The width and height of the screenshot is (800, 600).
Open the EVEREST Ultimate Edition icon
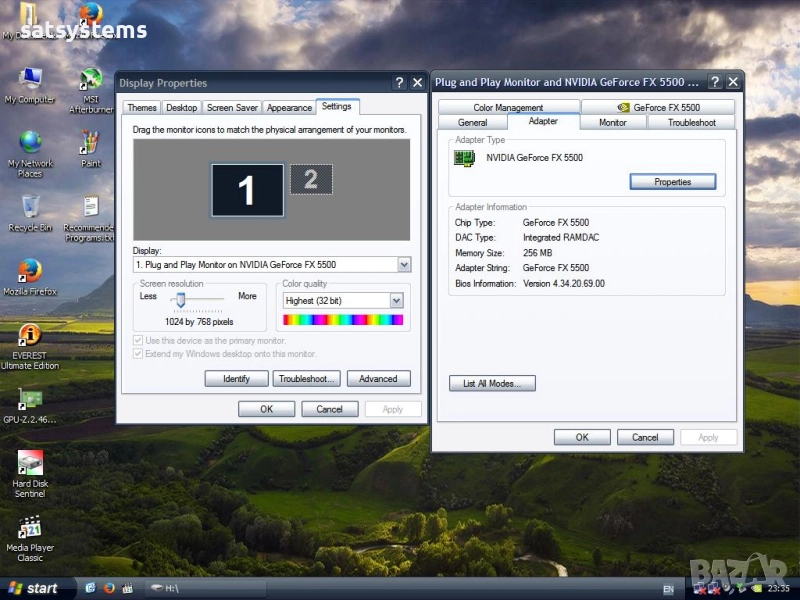[30, 337]
